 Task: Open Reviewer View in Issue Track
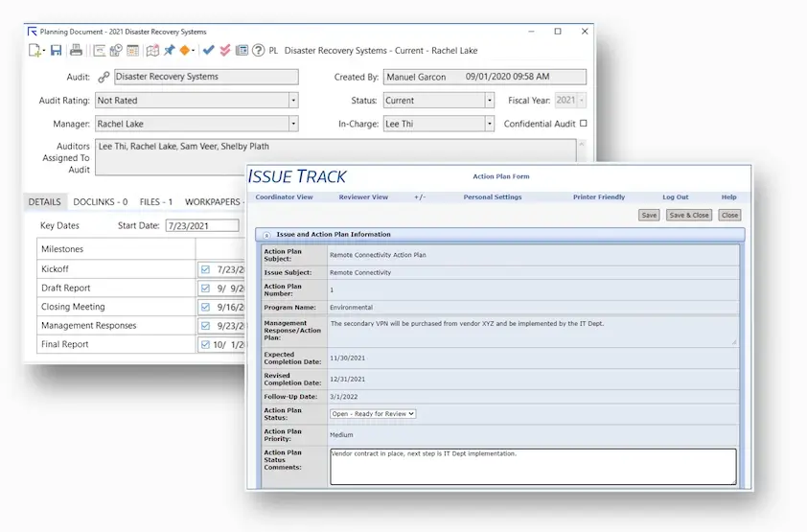click(363, 197)
